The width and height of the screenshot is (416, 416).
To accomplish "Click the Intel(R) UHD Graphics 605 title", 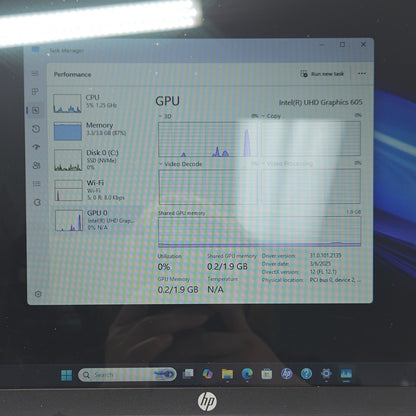I will click(320, 102).
